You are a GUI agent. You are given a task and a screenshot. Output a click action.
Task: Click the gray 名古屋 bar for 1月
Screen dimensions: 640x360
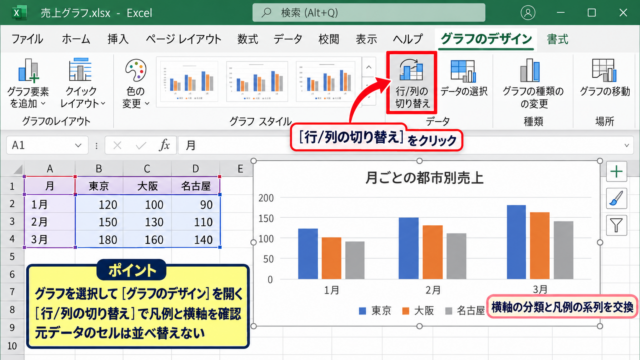tap(355, 260)
